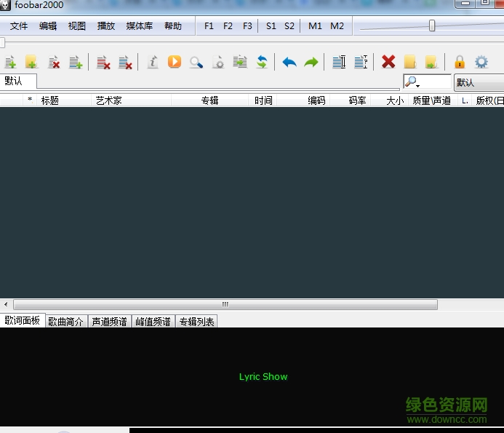Click the orange play button in toolbar
Image resolution: width=504 pixels, height=433 pixels.
click(175, 62)
